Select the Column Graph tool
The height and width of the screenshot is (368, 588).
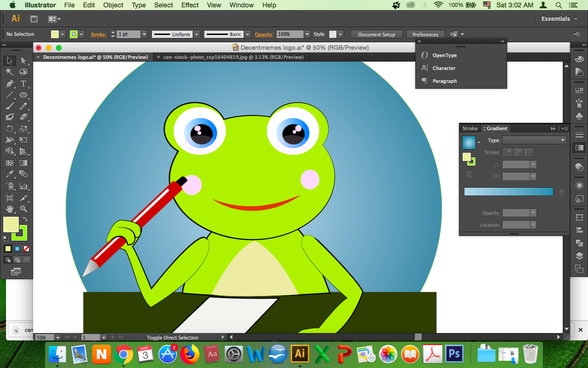point(23,186)
